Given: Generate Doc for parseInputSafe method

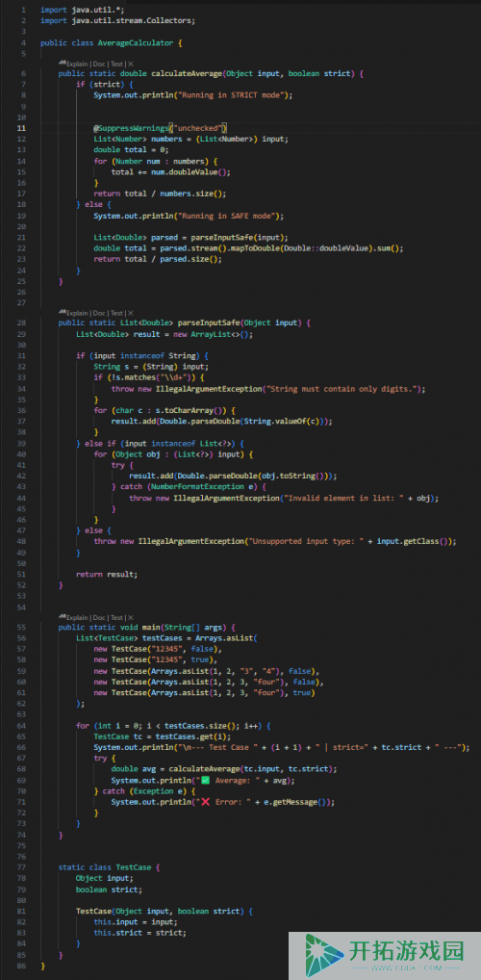Looking at the screenshot, I should pos(100,313).
